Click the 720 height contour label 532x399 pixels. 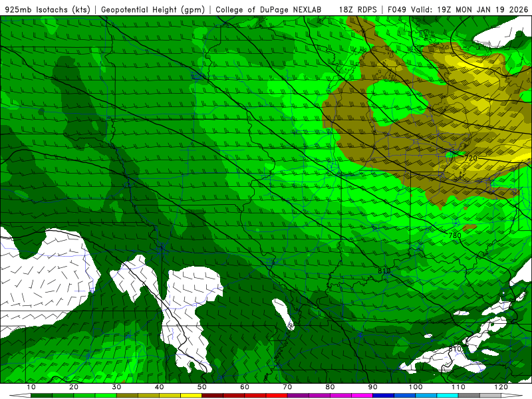click(x=471, y=158)
